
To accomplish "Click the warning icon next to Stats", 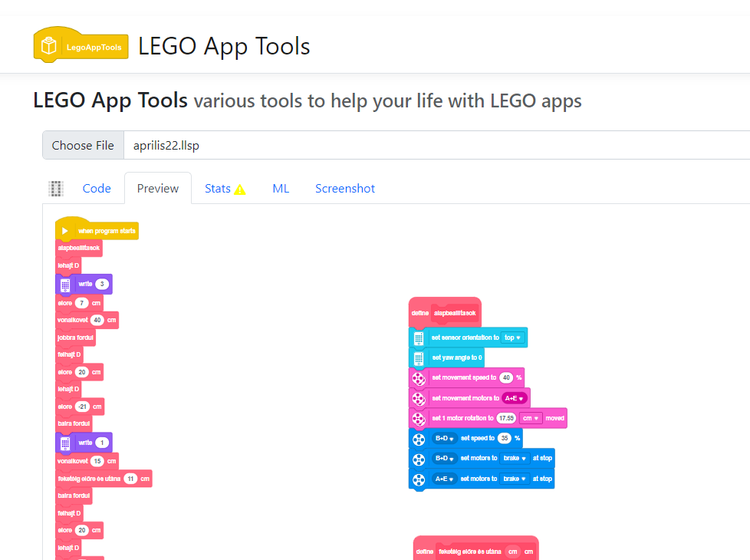I will coord(240,188).
